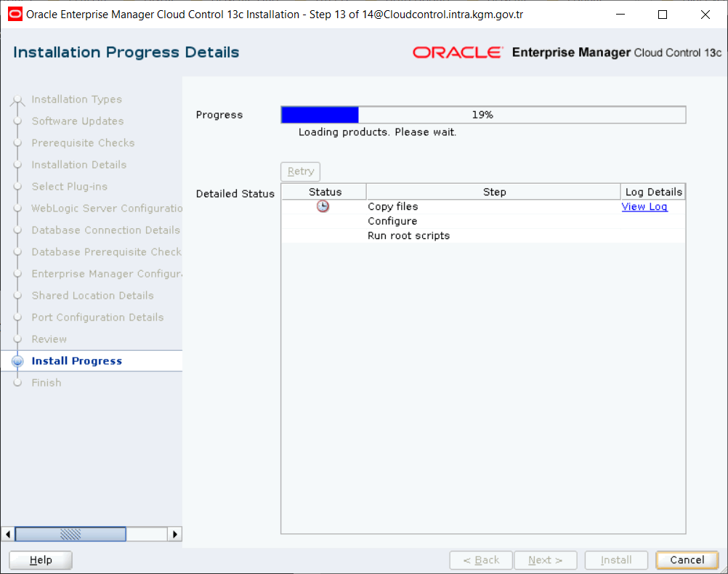
Task: Select the Select Plug-ins step
Action: 70,187
